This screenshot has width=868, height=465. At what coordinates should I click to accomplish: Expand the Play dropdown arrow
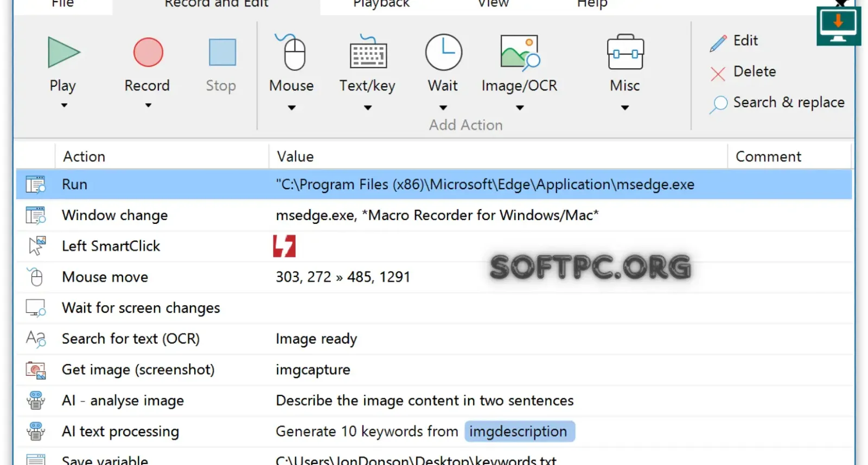(x=64, y=106)
